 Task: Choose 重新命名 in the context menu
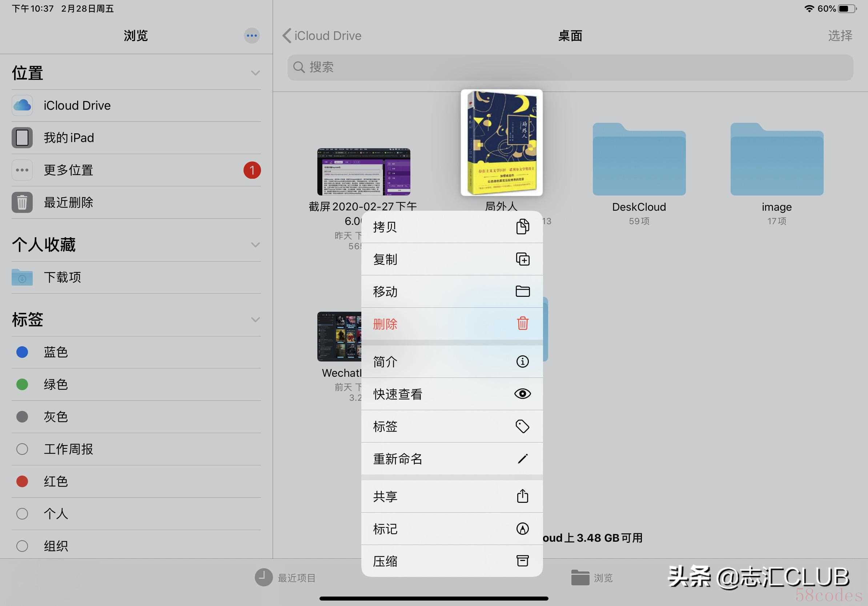click(x=452, y=458)
